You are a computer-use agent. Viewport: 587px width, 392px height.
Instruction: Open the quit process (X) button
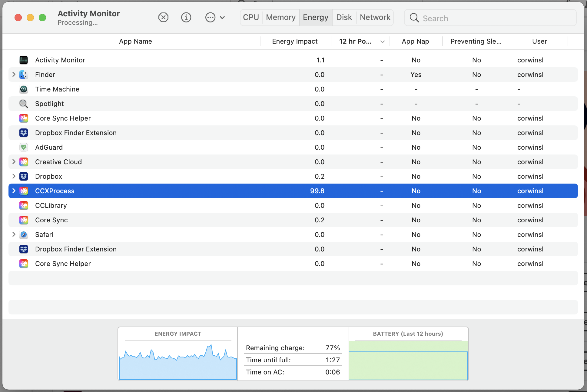163,17
